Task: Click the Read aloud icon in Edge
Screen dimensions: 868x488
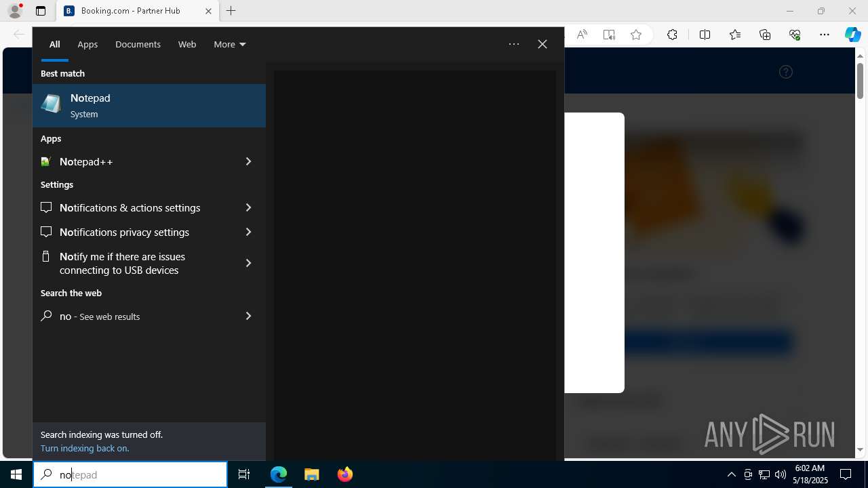Action: pos(582,35)
